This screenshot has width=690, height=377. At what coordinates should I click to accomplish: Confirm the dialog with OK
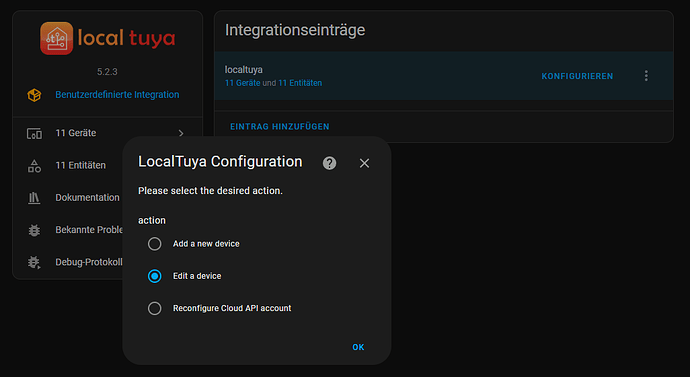click(x=358, y=347)
